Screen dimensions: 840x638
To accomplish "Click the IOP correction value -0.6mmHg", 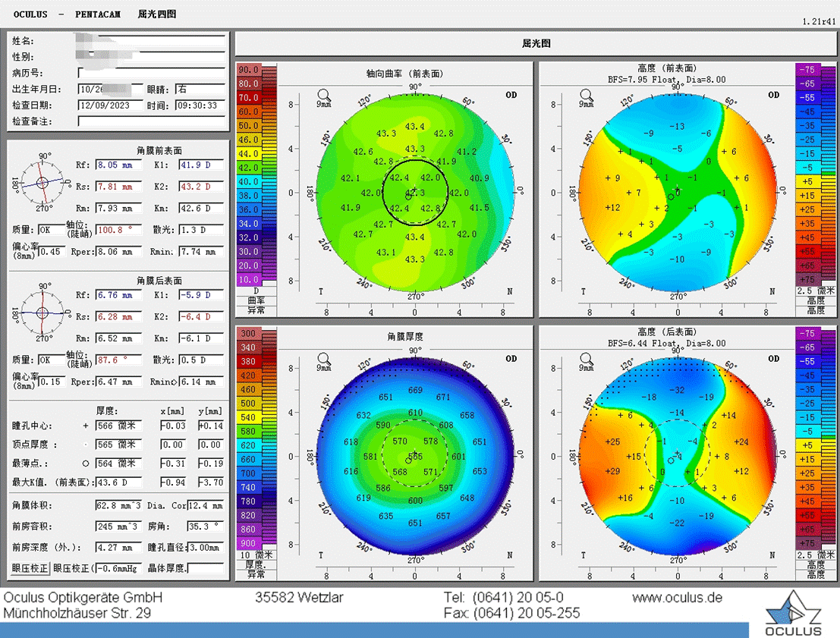I will [119, 568].
